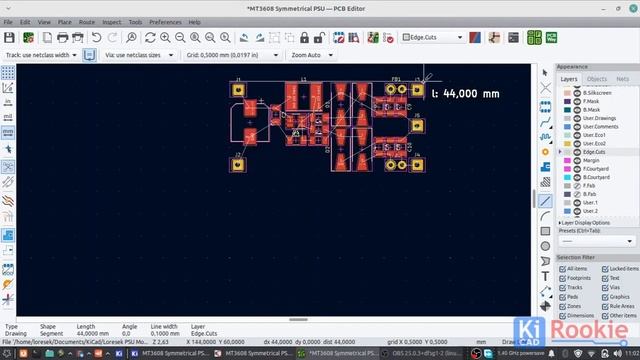
Task: Click the taskbar notification bell
Action: 551,353
